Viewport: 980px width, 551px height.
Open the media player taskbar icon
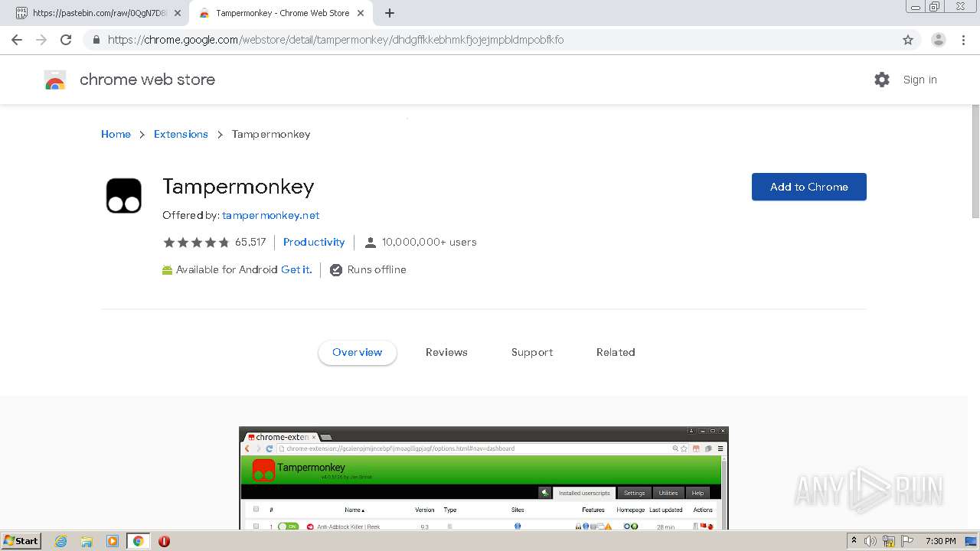point(113,541)
